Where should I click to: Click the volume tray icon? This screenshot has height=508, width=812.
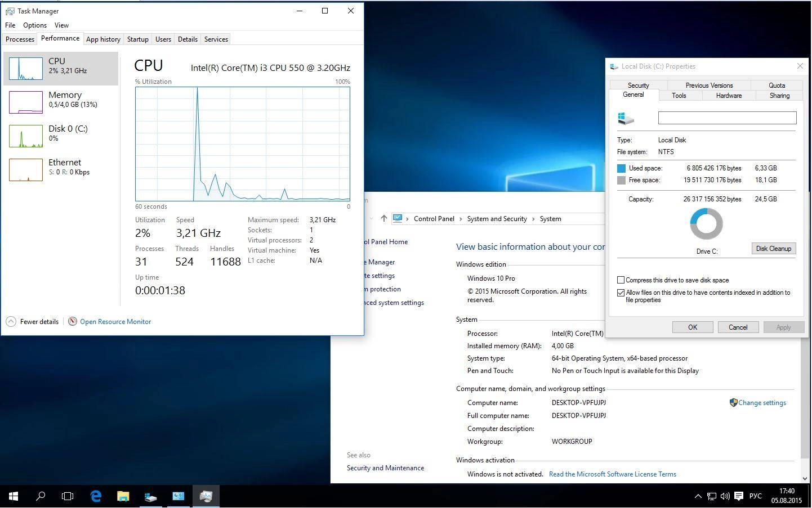click(725, 496)
